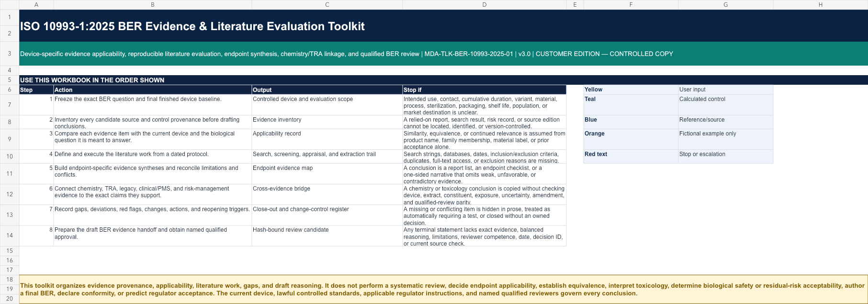Select stop cell starting 'A conclusion is a report list'
The width and height of the screenshot is (868, 304).
485,174
